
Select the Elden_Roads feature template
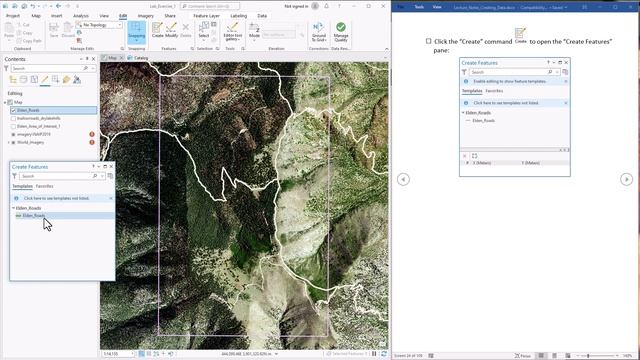64,216
